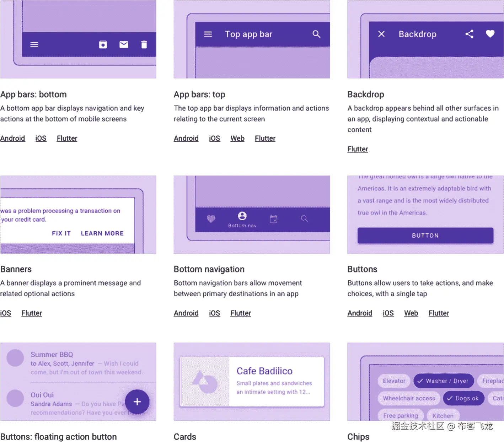The height and width of the screenshot is (442, 504).
Task: Click the share icon in Backdrop bar
Action: click(x=470, y=34)
